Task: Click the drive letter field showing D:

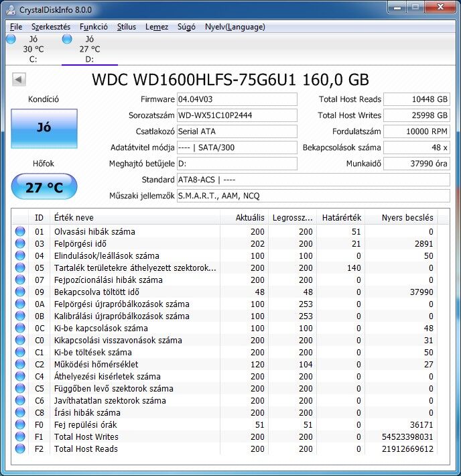Action: point(237,164)
